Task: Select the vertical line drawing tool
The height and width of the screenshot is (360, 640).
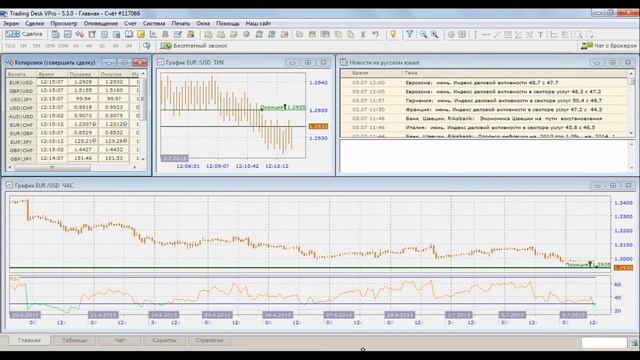Action: coord(475,35)
